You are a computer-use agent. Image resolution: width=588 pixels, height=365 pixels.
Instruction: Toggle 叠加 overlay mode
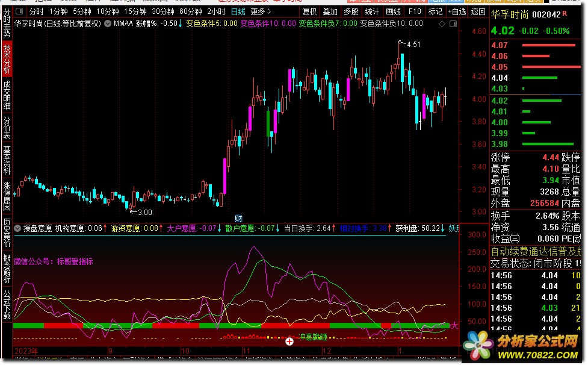(330, 11)
